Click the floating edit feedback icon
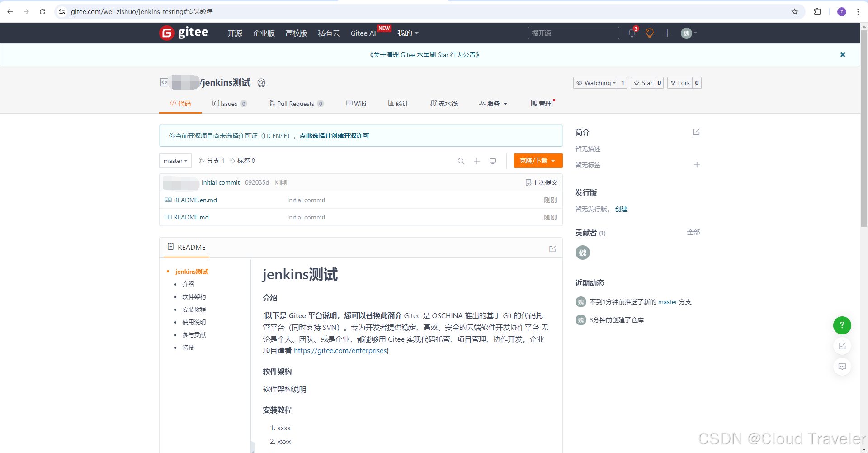The width and height of the screenshot is (868, 453). click(x=842, y=346)
